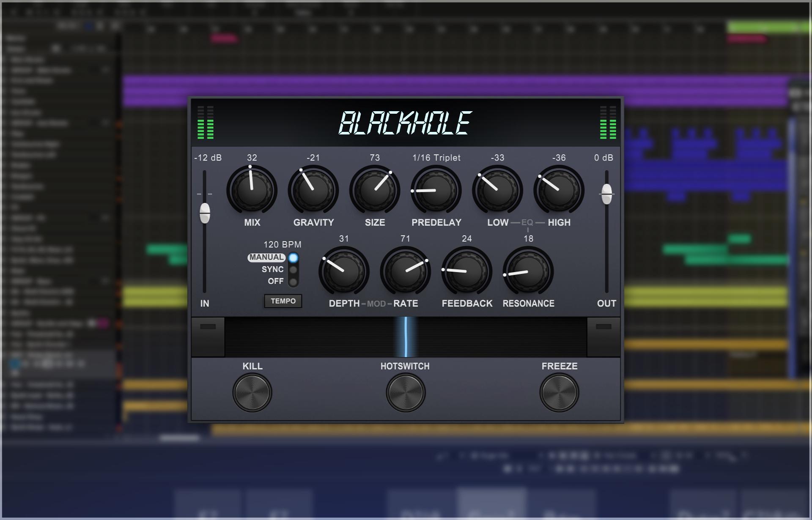Click the Low EQ knob
This screenshot has width=812, height=520.
[497, 190]
